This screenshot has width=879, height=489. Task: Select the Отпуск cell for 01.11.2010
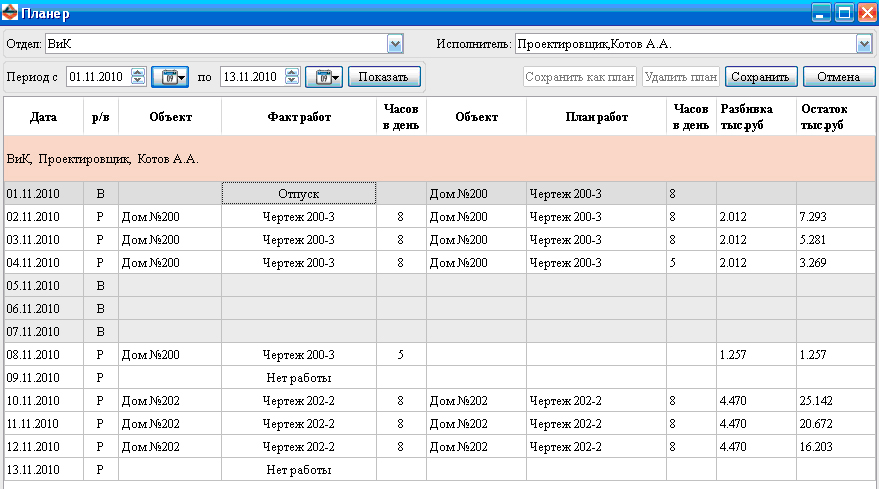click(x=299, y=193)
